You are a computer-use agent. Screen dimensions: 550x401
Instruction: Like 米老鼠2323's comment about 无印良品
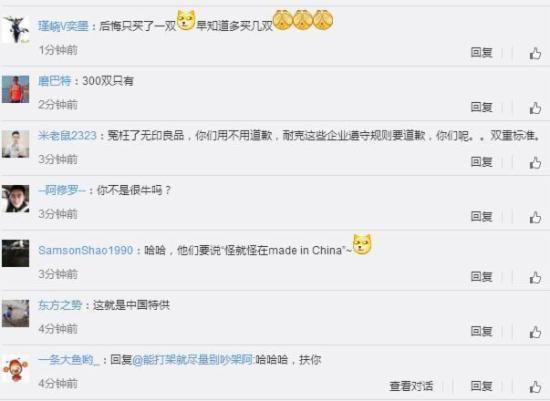535,162
